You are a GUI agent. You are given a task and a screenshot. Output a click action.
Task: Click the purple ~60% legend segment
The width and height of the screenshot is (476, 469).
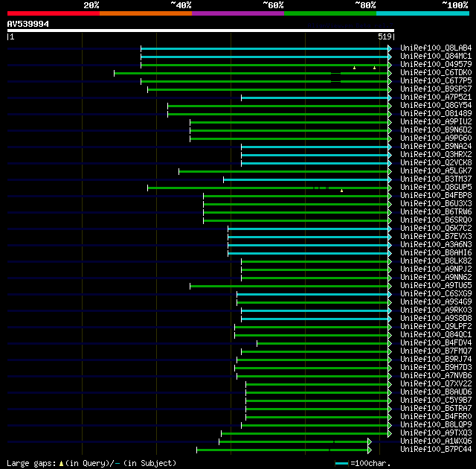(x=238, y=13)
